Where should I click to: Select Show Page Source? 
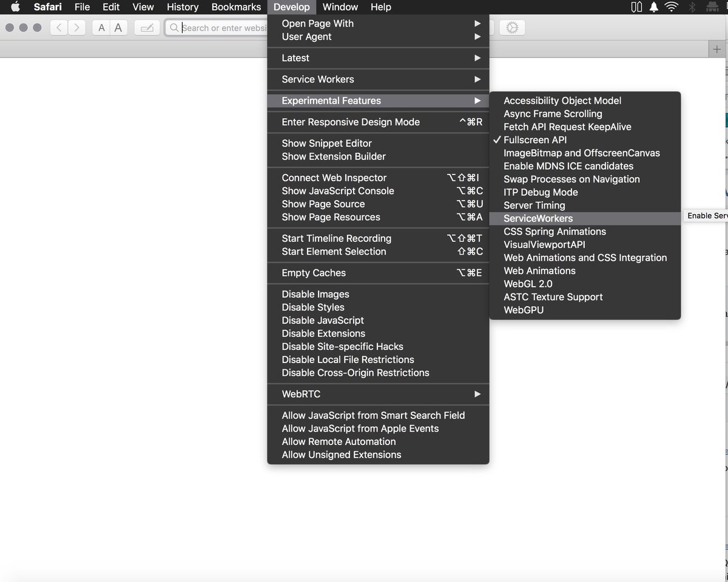[x=378, y=204]
